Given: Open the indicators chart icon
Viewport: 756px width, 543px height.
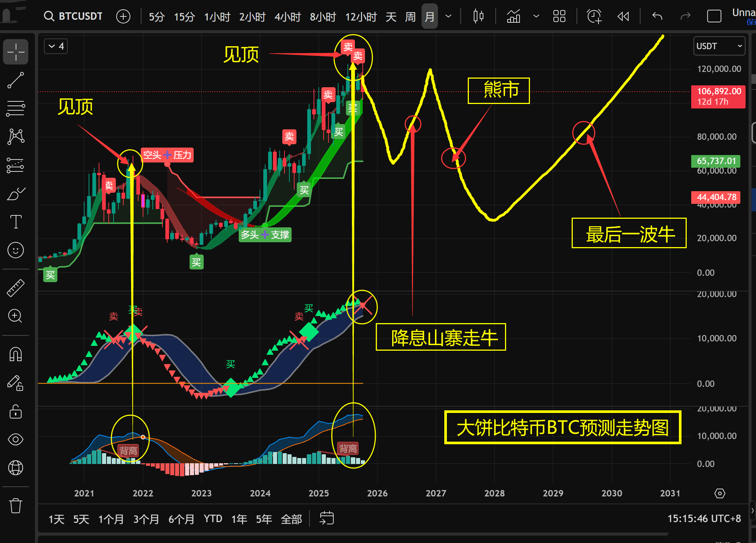Looking at the screenshot, I should click(514, 16).
